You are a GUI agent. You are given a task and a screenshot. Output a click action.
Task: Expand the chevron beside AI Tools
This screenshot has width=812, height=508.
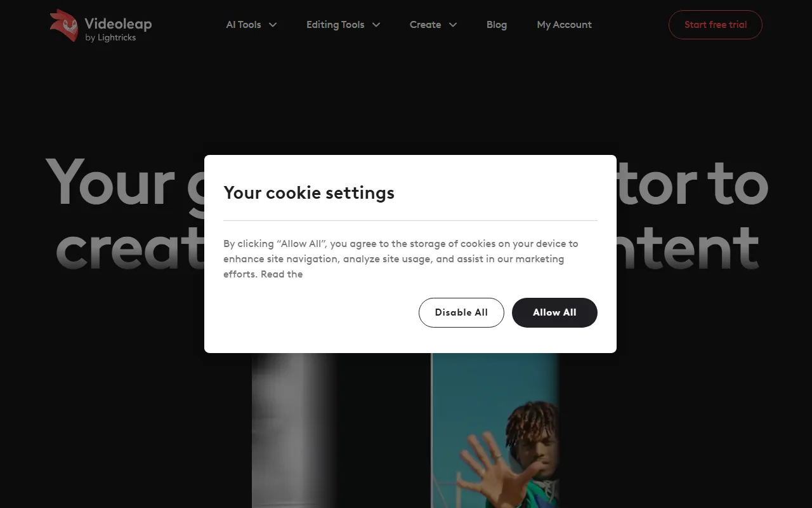pyautogui.click(x=273, y=25)
